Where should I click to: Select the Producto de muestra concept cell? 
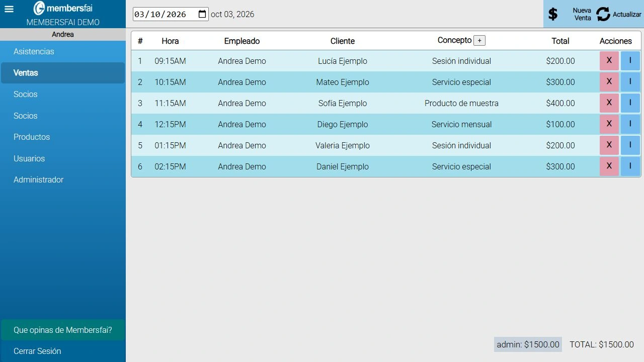[x=461, y=103]
